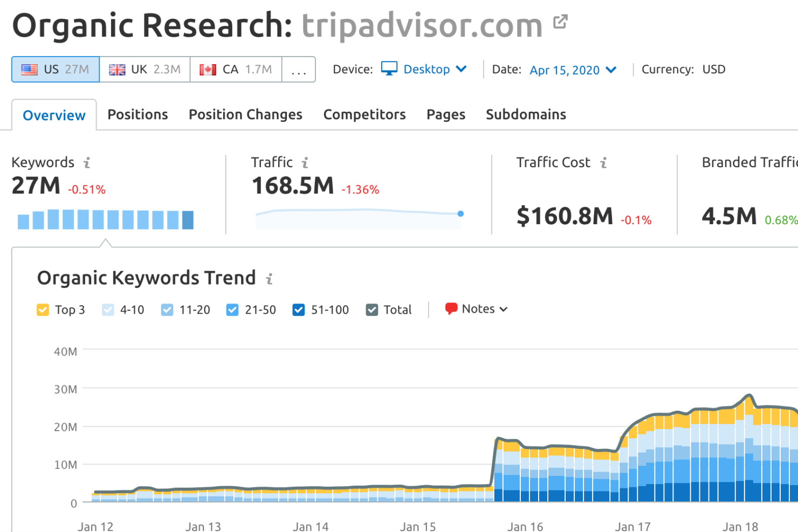Switch to the Positions tab
Image resolution: width=798 pixels, height=532 pixels.
[137, 115]
